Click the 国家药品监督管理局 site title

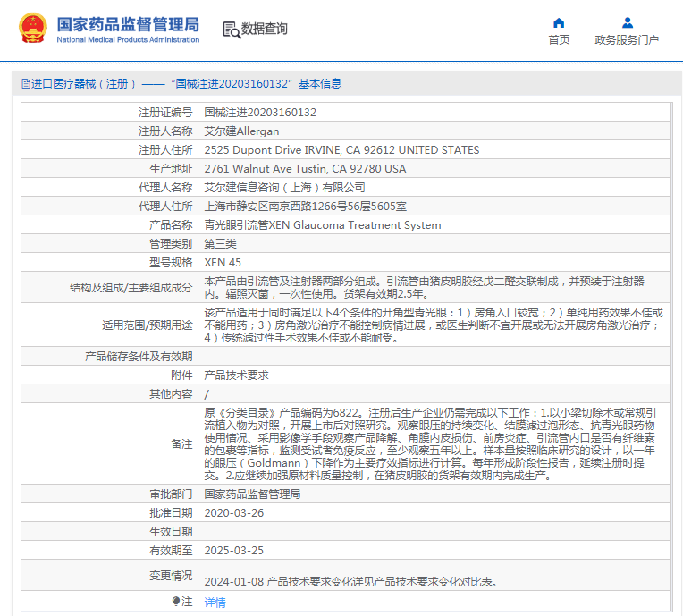[128, 24]
